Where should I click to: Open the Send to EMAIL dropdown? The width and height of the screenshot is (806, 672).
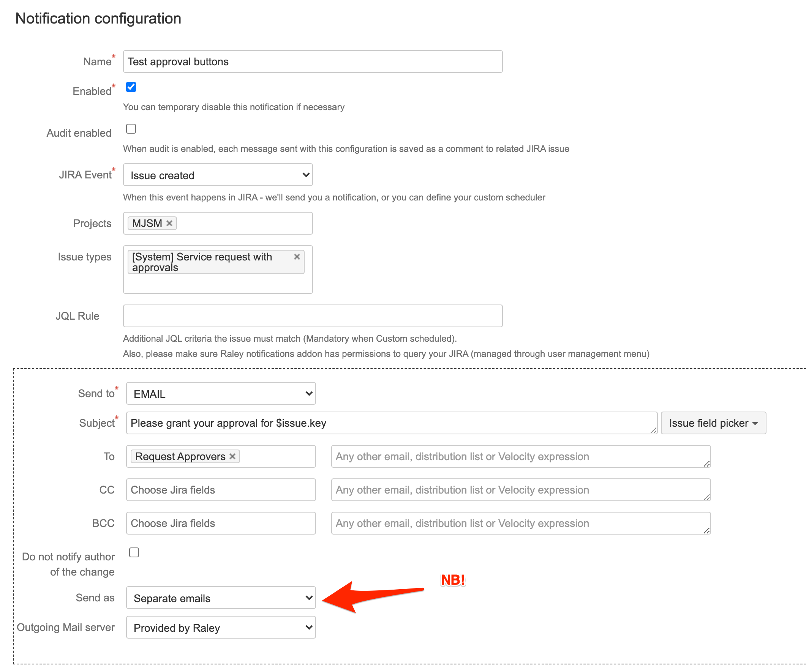point(221,394)
